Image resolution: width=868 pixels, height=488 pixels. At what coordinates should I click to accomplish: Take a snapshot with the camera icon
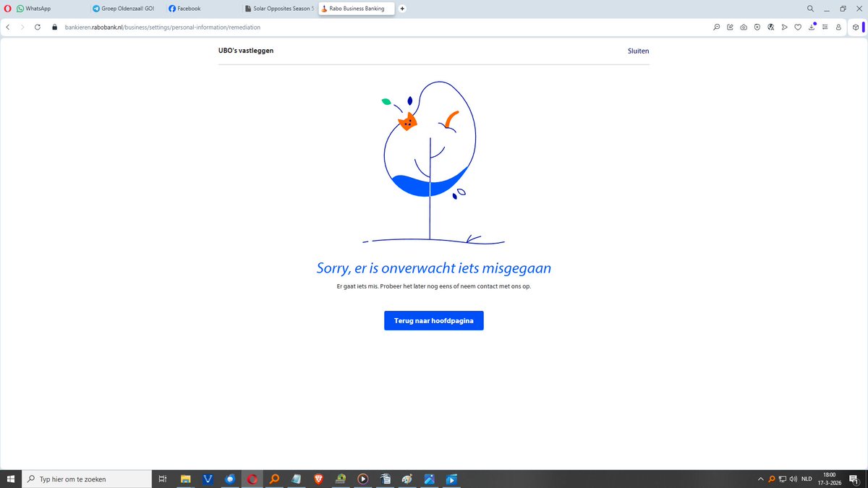pyautogui.click(x=744, y=27)
